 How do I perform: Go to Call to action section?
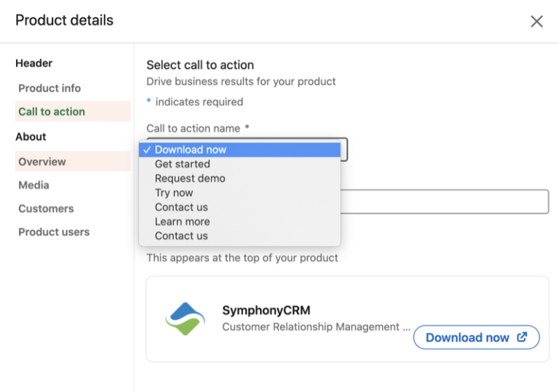52,111
